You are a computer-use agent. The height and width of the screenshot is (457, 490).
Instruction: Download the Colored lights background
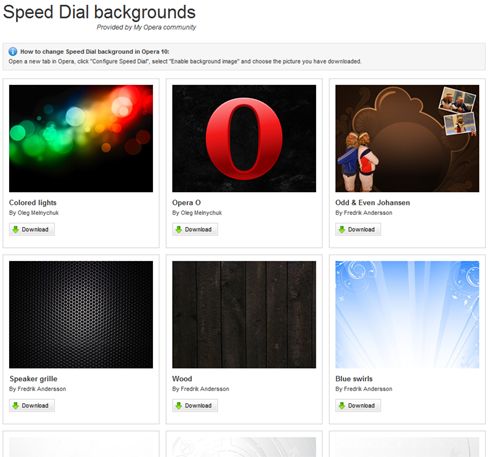(x=32, y=229)
